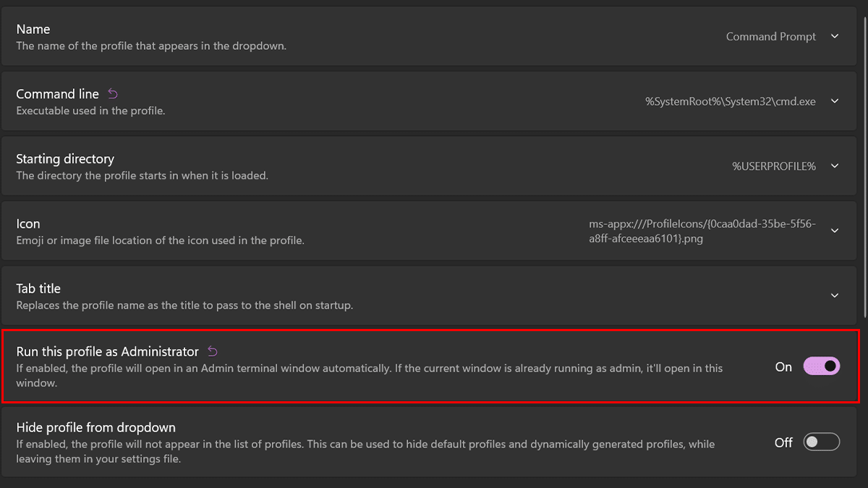
Task: Click the Command Prompt name value
Action: click(x=770, y=37)
